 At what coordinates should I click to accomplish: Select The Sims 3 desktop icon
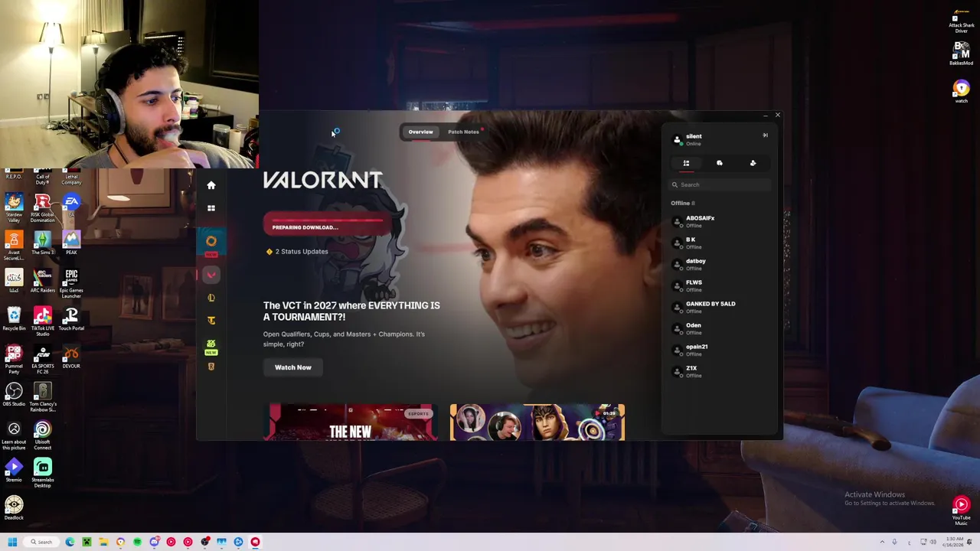coord(43,243)
